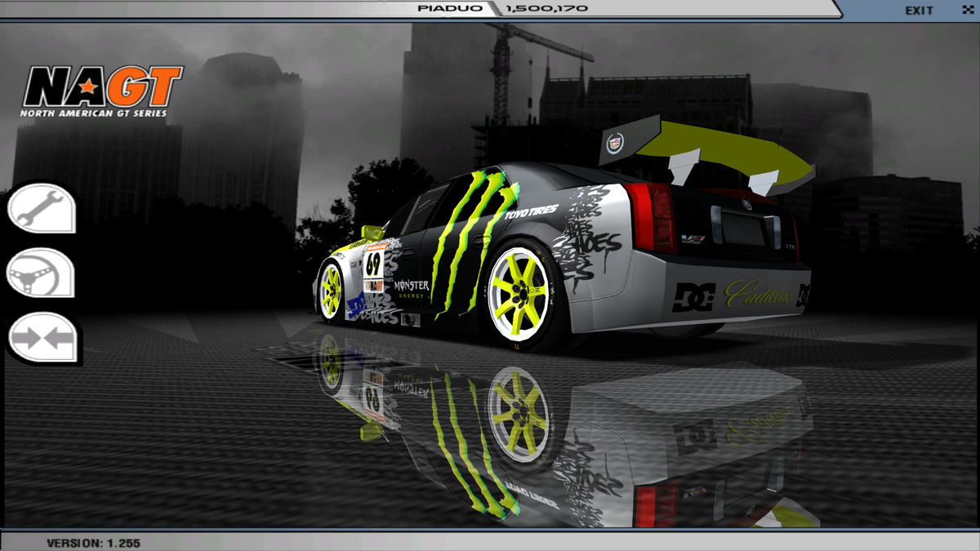Click the NAGT North American GT Series logo
Screen dimensions: 980x551
[102, 91]
